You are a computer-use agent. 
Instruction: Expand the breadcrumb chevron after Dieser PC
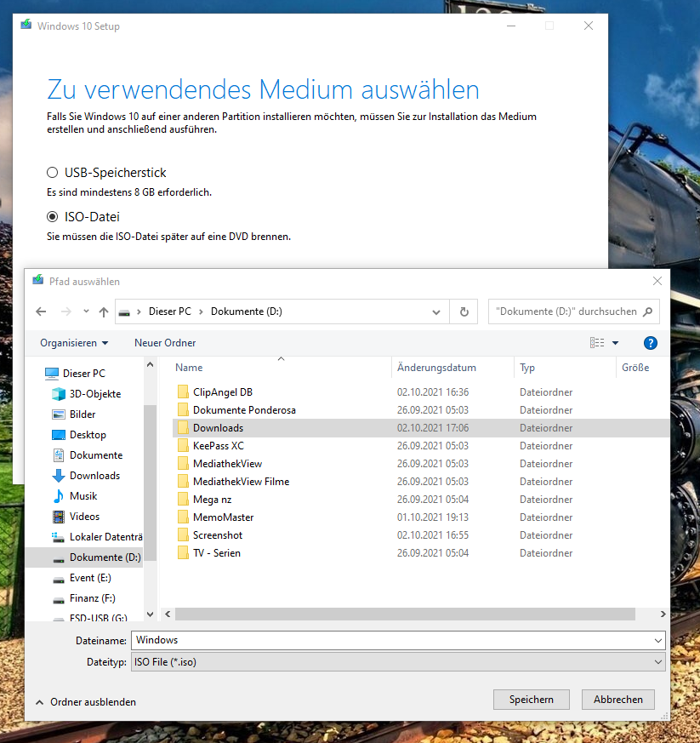[201, 311]
